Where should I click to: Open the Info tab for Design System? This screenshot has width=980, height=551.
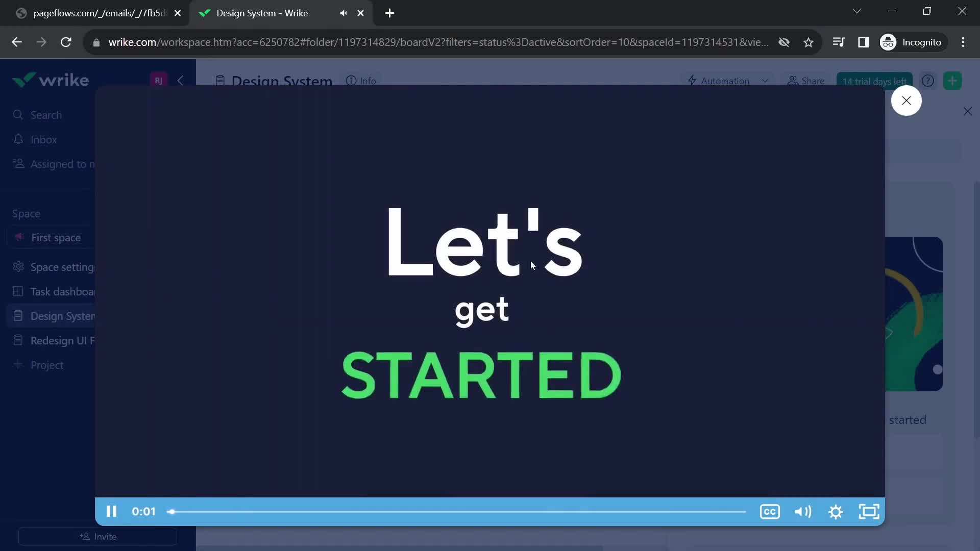click(361, 81)
